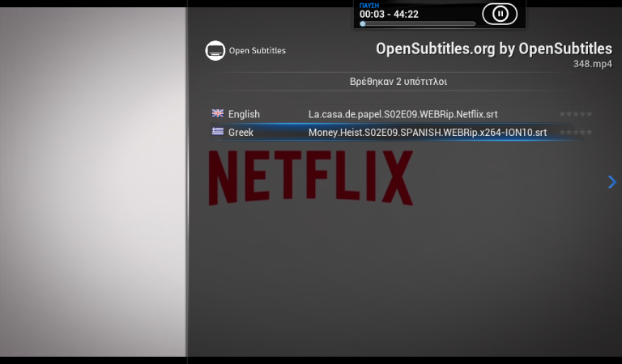
Task: Click the playback time 00:03 - 44:22
Action: (x=389, y=15)
